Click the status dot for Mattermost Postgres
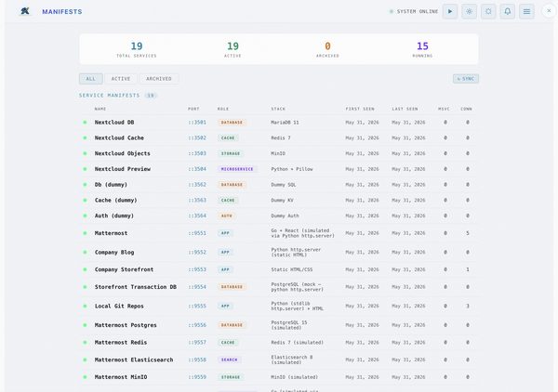 click(85, 325)
